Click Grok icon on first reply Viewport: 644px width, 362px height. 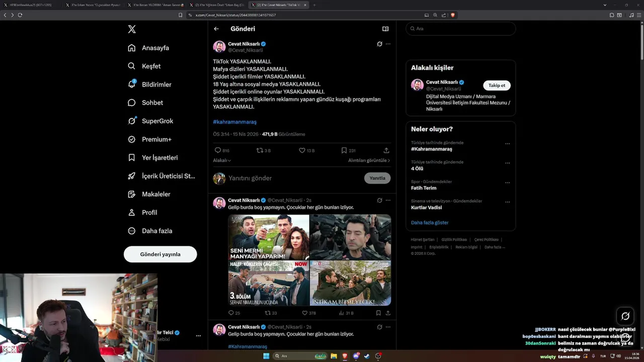(x=379, y=200)
